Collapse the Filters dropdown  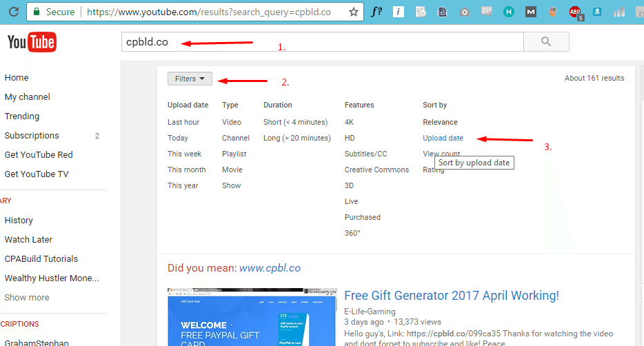190,79
